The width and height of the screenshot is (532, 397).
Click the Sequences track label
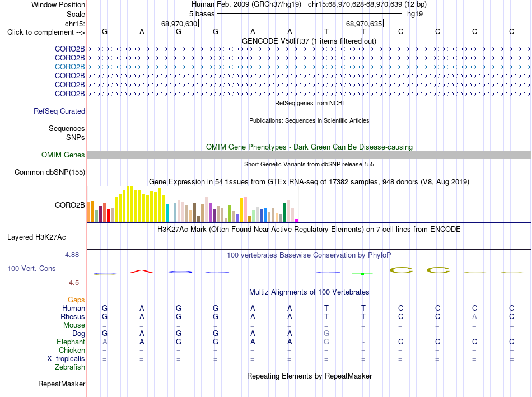point(67,128)
